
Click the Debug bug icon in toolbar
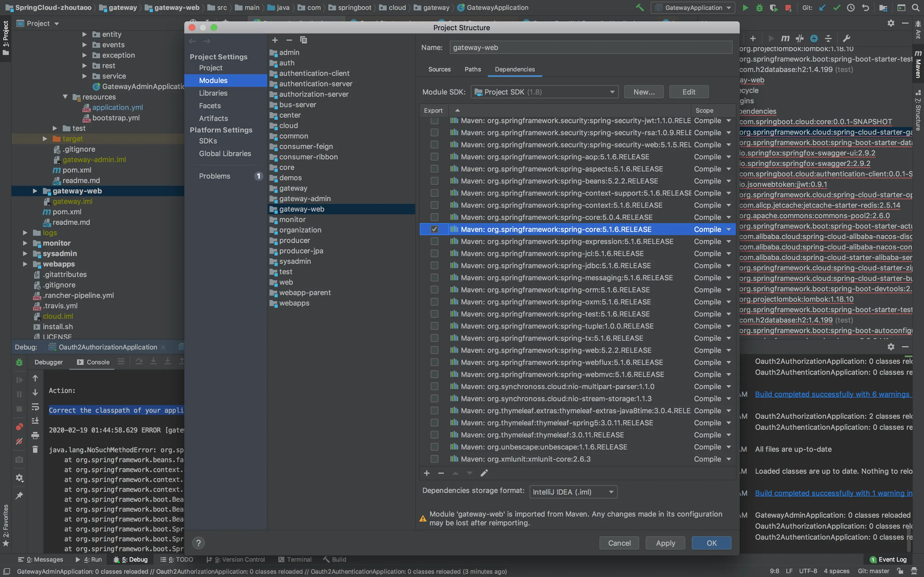(x=759, y=8)
